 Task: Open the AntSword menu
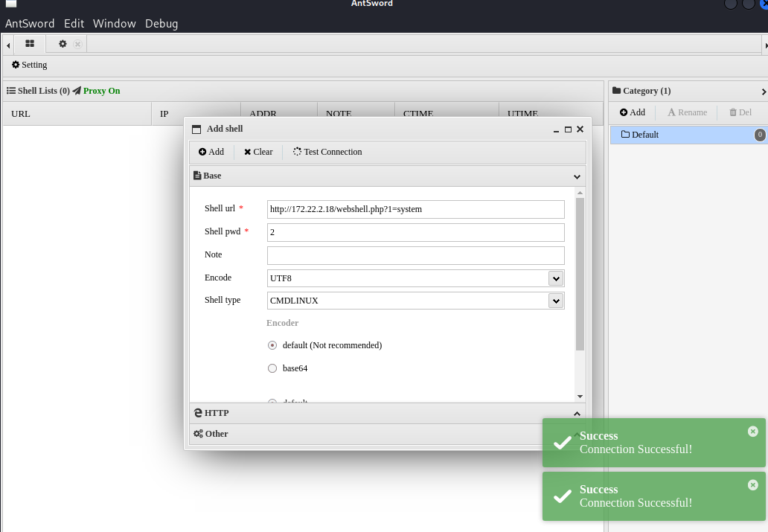[x=29, y=24]
